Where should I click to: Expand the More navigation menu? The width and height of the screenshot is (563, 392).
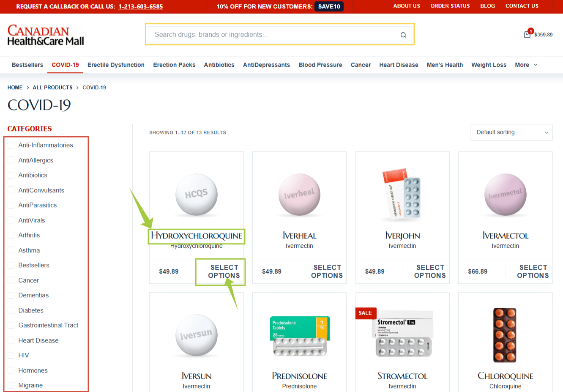click(526, 65)
